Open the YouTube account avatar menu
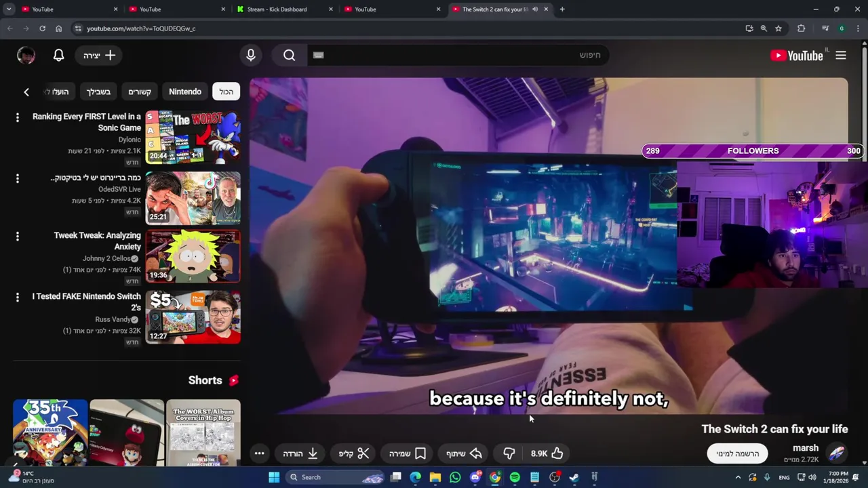The image size is (868, 488). (x=26, y=56)
